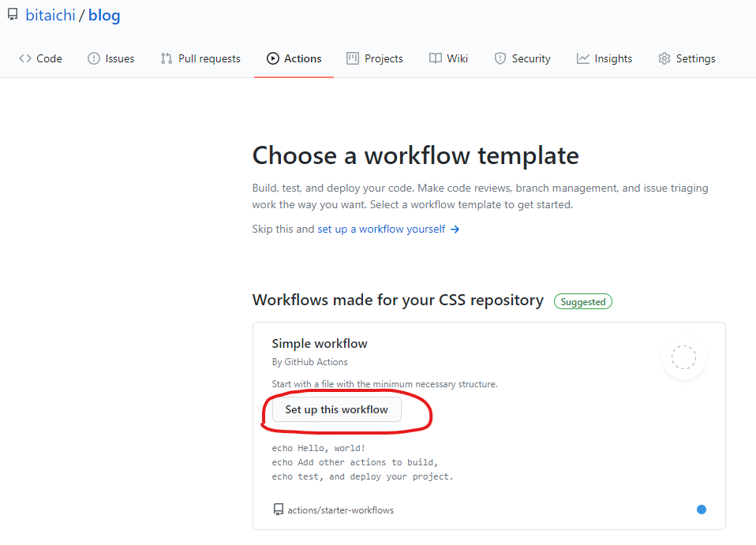Click the Insights graph icon

583,58
